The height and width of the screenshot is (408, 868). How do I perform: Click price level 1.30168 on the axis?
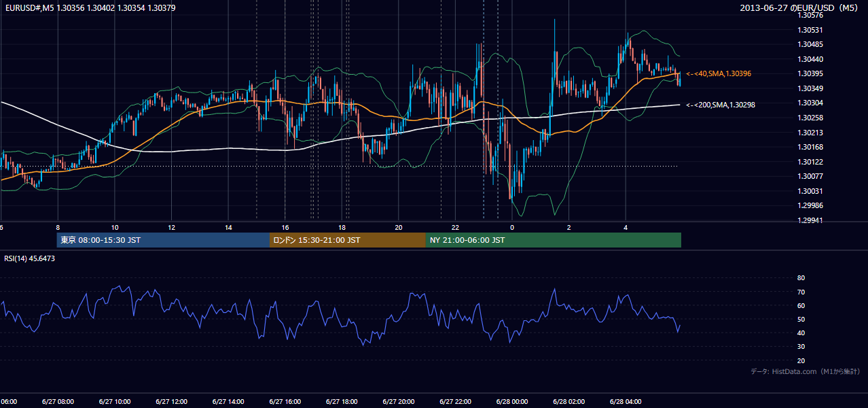click(x=810, y=147)
